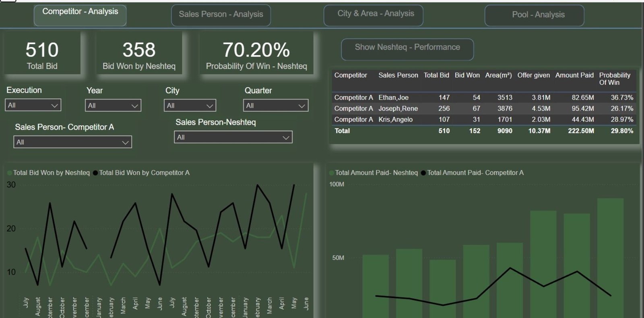Click the 4.53M offer given value

(541, 109)
